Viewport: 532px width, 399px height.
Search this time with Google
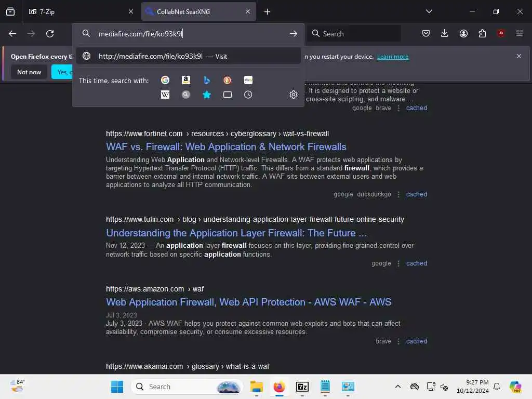[165, 80]
